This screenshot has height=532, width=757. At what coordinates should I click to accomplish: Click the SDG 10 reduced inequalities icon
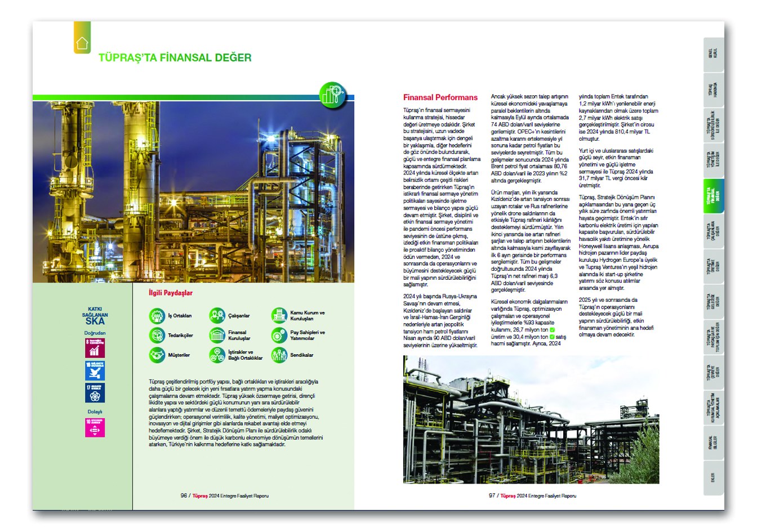tap(95, 427)
